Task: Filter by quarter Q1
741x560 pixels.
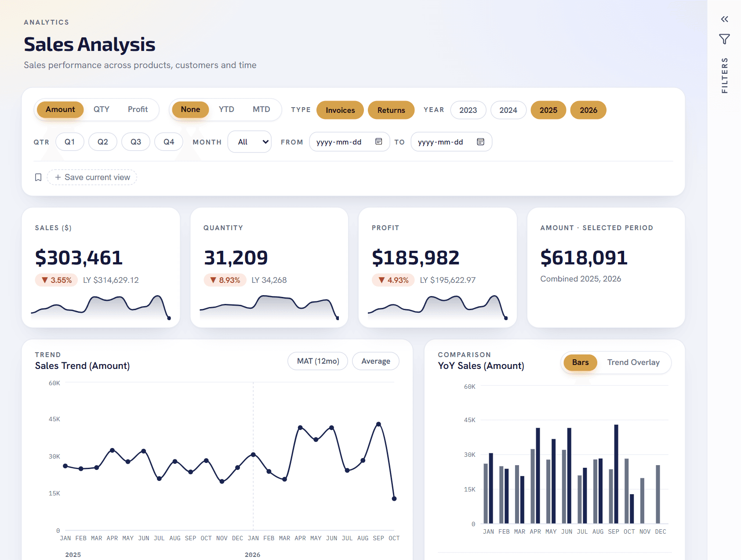Action: 70,142
